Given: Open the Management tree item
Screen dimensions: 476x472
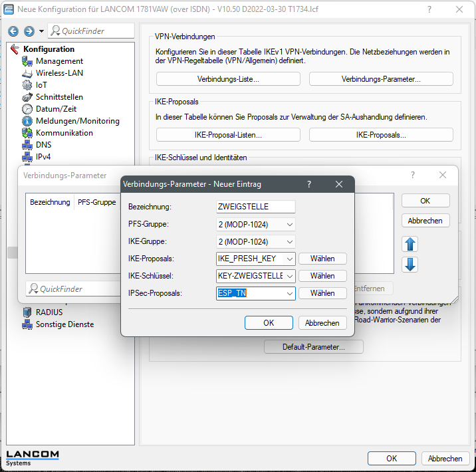Looking at the screenshot, I should coord(59,61).
